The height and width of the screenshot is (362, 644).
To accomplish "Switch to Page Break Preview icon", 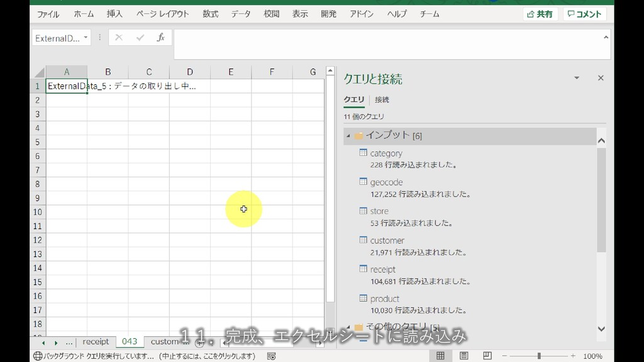I will click(486, 356).
